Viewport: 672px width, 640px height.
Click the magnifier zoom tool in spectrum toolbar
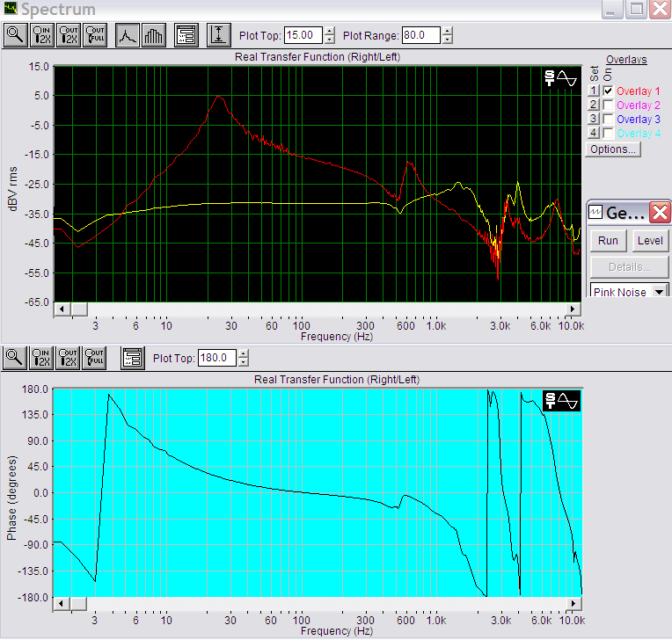tap(16, 35)
